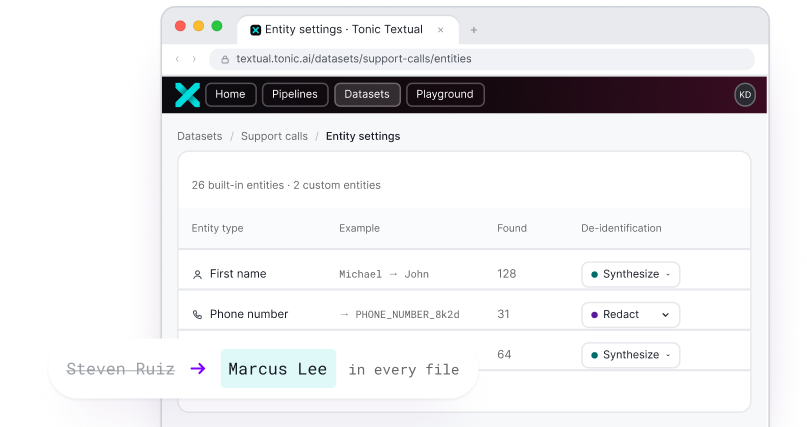Click the found count 64

504,354
